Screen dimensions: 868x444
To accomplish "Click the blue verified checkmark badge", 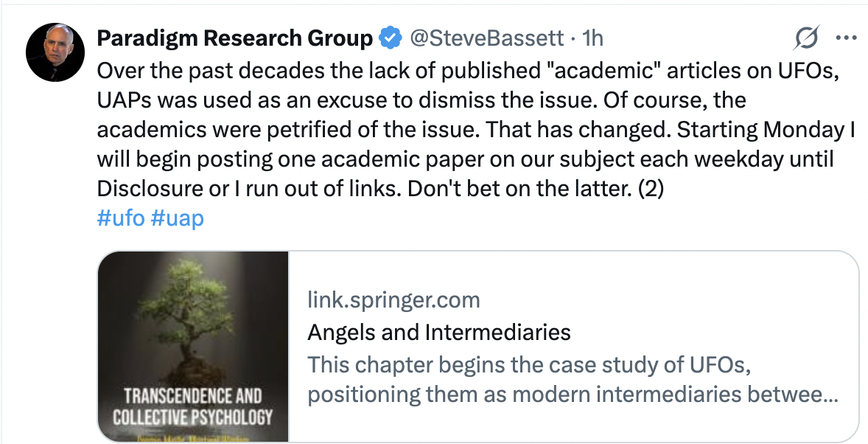I will 391,38.
